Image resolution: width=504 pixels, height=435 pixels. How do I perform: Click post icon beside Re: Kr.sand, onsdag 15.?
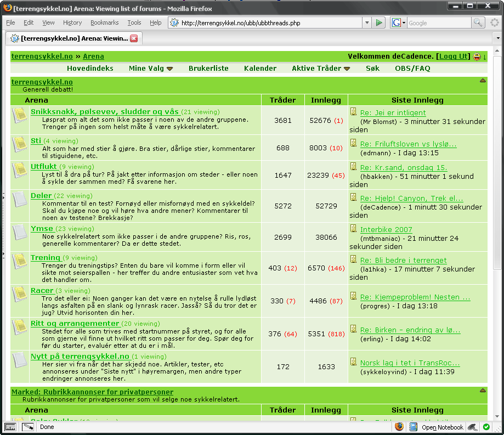pos(353,166)
